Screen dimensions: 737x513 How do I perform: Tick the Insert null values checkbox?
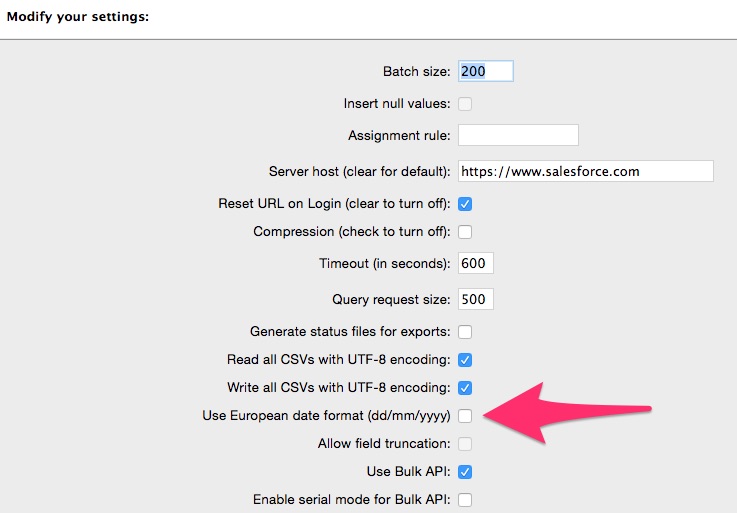point(465,103)
